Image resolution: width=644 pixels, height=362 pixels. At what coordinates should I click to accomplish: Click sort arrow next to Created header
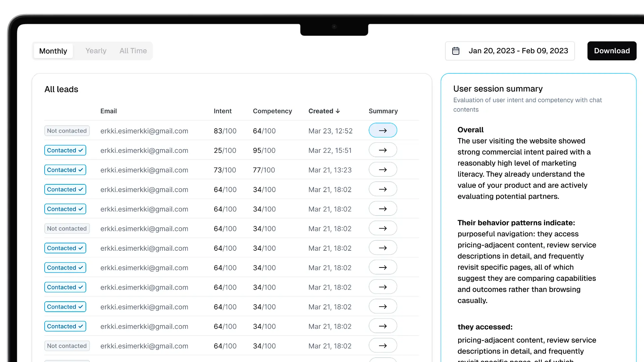pos(338,111)
